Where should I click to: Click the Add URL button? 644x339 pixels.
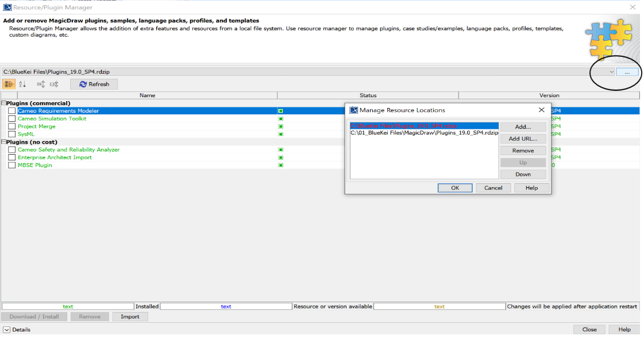click(522, 138)
